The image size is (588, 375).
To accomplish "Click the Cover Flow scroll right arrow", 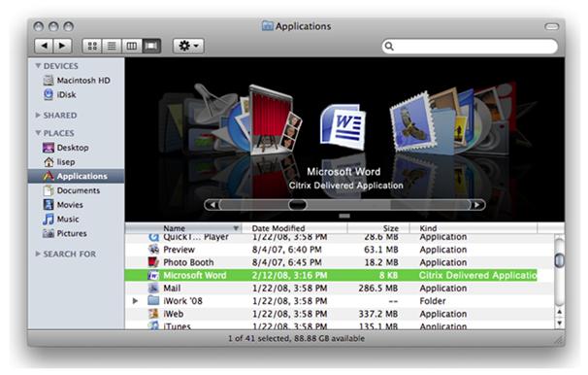I will (477, 205).
